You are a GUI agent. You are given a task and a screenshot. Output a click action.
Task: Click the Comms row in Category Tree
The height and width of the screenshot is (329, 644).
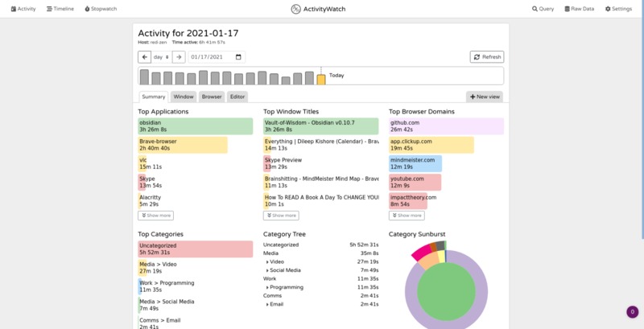click(x=320, y=296)
